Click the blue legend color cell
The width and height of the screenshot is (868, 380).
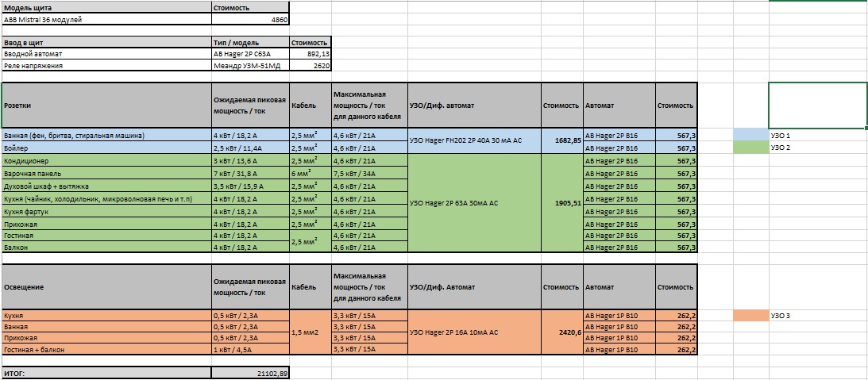[x=750, y=136]
